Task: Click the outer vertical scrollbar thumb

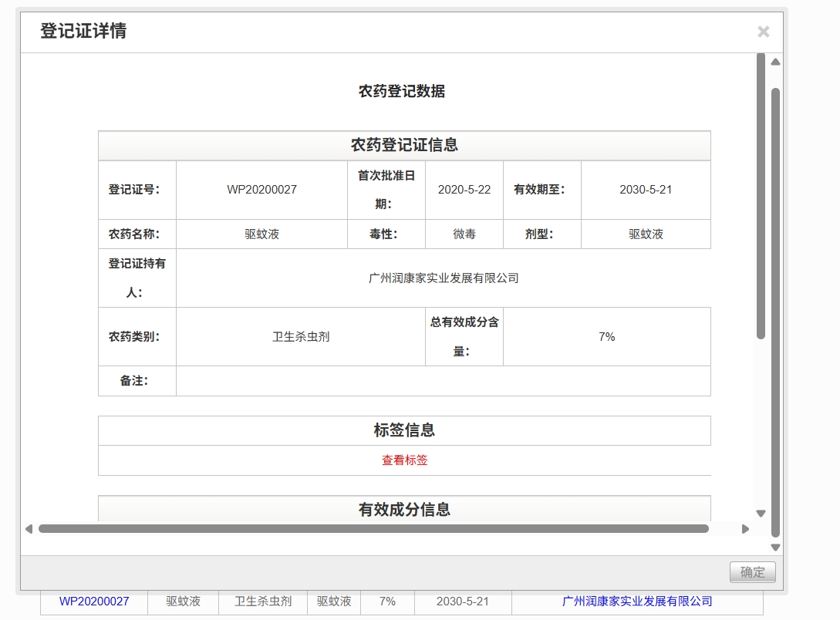Action: tap(775, 312)
